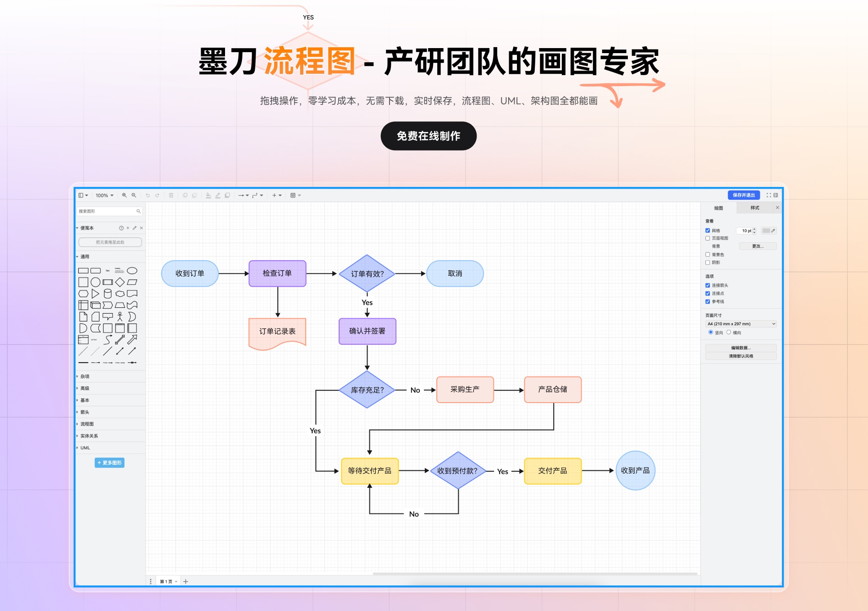This screenshot has height=611, width=868.
Task: Select the cylinder shape in general palette
Action: pos(108,294)
